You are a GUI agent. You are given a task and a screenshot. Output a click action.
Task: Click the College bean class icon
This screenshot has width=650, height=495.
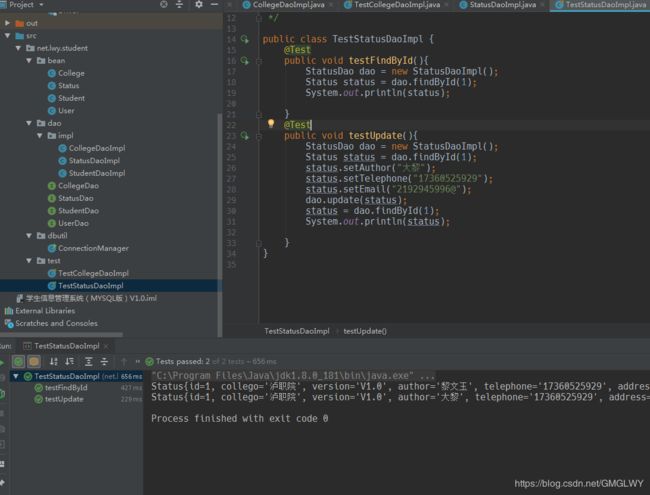52,73
